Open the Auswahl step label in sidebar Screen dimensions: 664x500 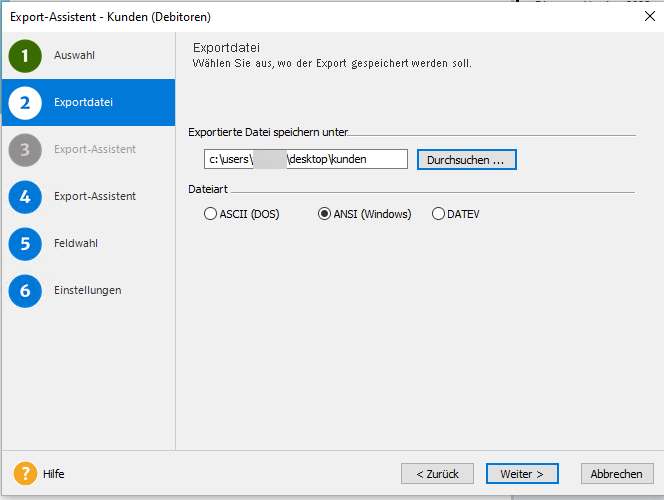click(x=74, y=55)
